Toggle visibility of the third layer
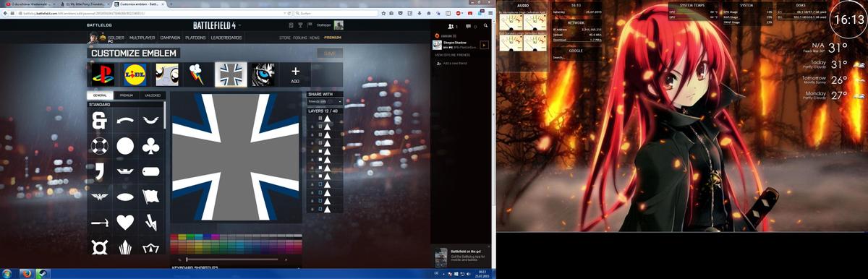 click(x=312, y=135)
